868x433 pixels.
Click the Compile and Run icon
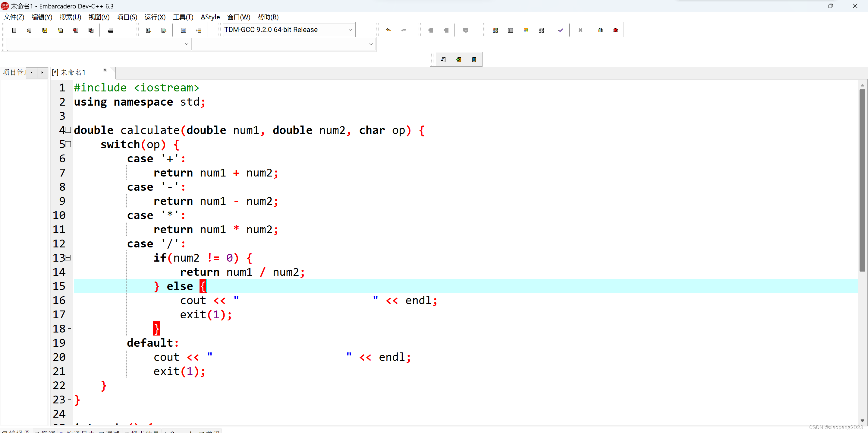[x=526, y=30]
